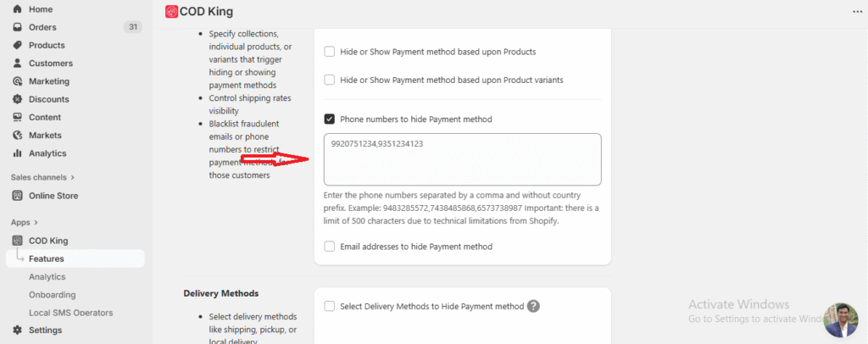Viewport: 868px width, 344px height.
Task: Open the Onboarding page under COD King
Action: [52, 295]
